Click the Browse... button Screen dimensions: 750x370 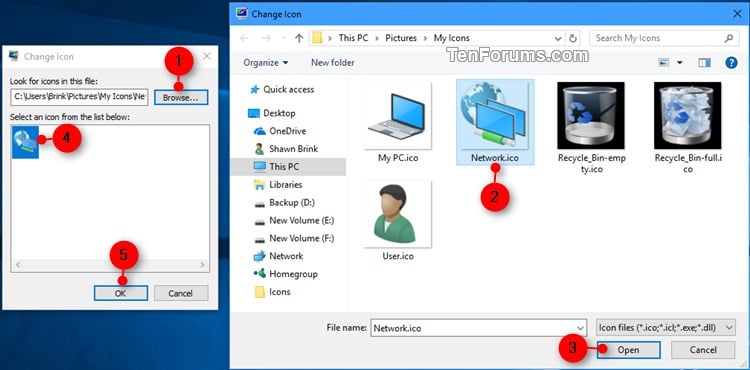(181, 98)
